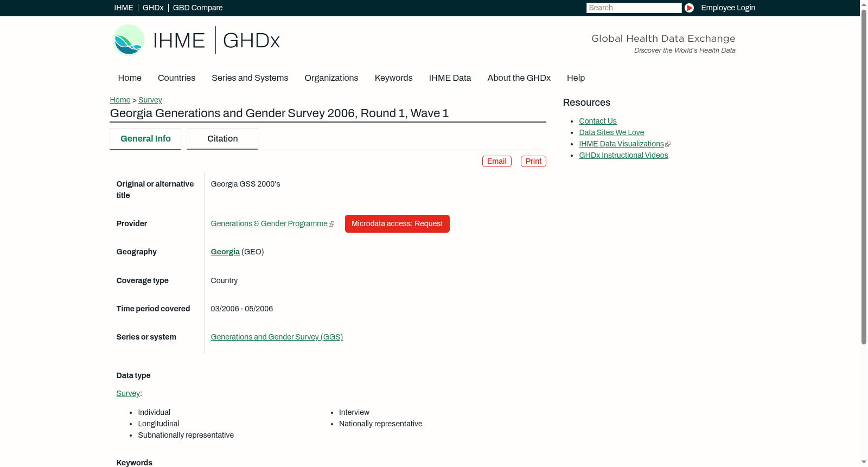Image resolution: width=868 pixels, height=467 pixels.
Task: Open the Generations and Gender Survey (GGS) link
Action: click(277, 337)
